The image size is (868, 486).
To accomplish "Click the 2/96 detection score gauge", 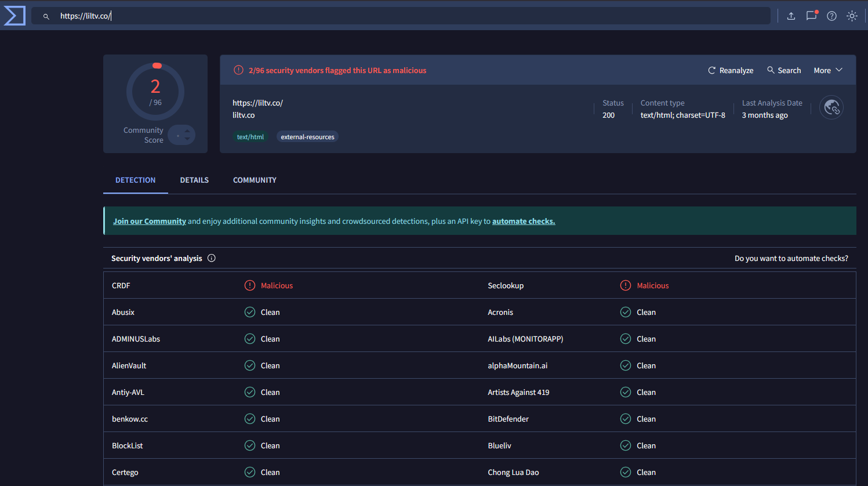I will tap(155, 92).
